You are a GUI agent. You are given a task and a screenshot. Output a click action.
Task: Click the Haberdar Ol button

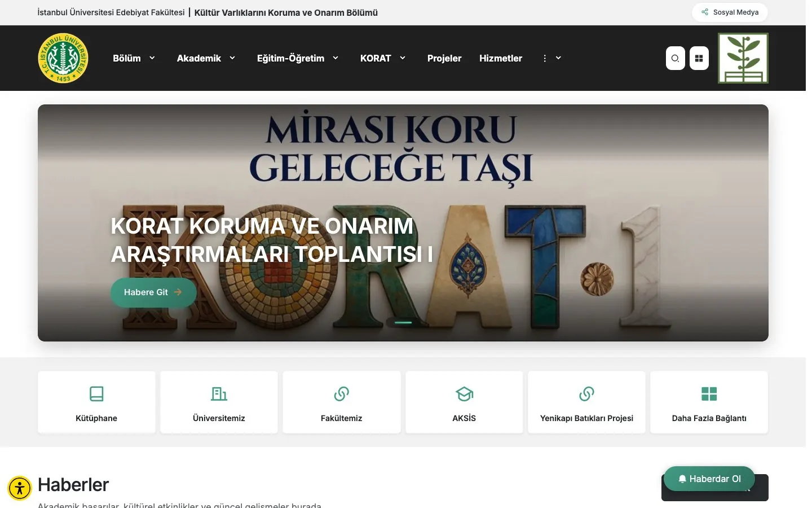point(709,479)
